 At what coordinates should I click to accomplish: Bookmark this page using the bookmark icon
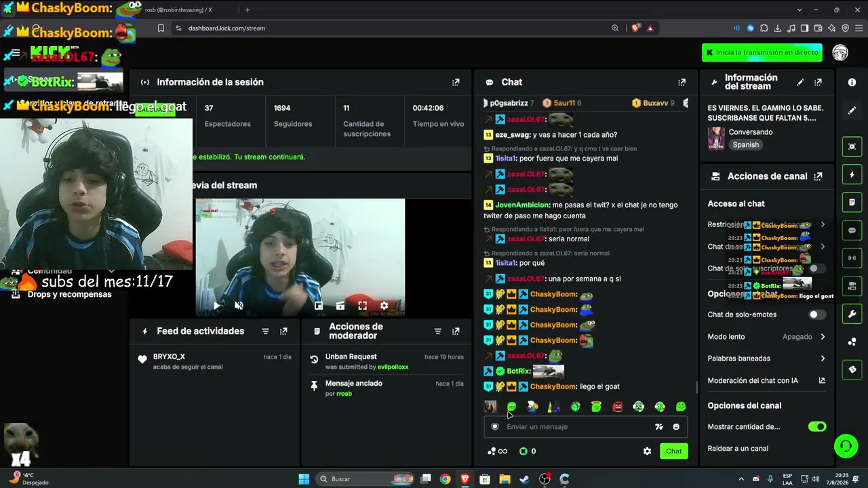click(161, 28)
